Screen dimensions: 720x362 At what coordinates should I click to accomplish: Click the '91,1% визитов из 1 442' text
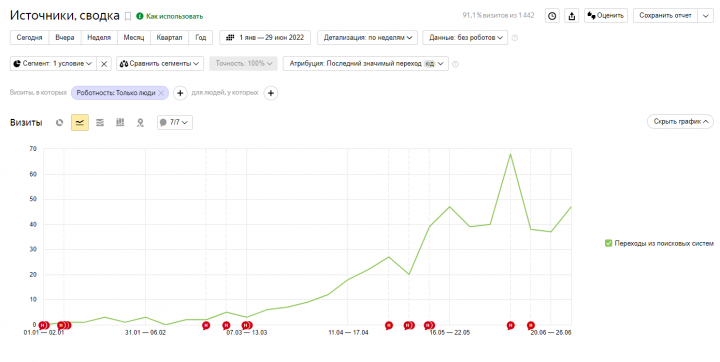[498, 16]
